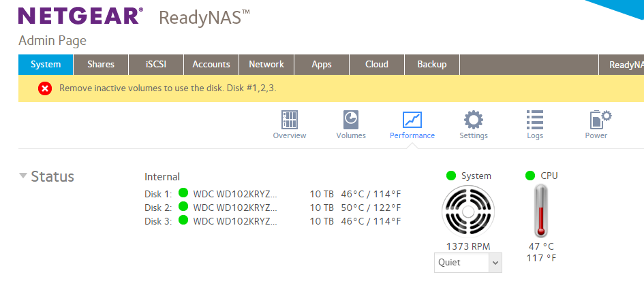This screenshot has width=644, height=296.
Task: Switch to the Accounts tab
Action: pyautogui.click(x=211, y=65)
